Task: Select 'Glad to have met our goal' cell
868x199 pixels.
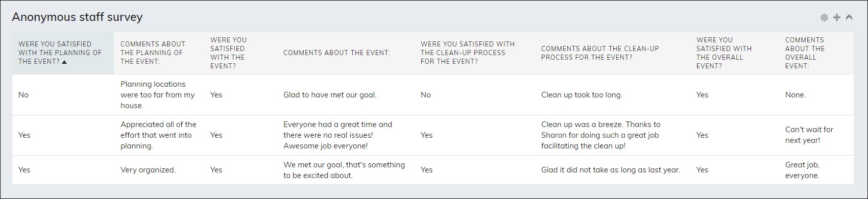Action: click(346, 95)
